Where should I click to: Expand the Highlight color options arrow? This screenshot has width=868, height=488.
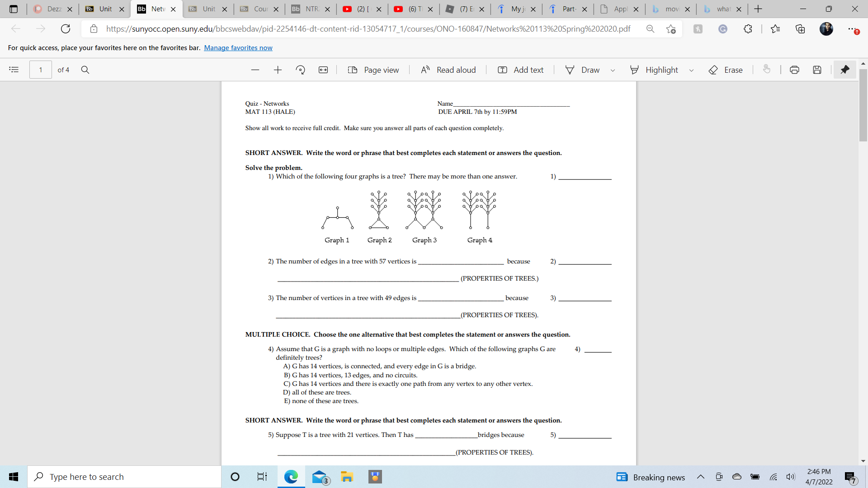coord(691,70)
